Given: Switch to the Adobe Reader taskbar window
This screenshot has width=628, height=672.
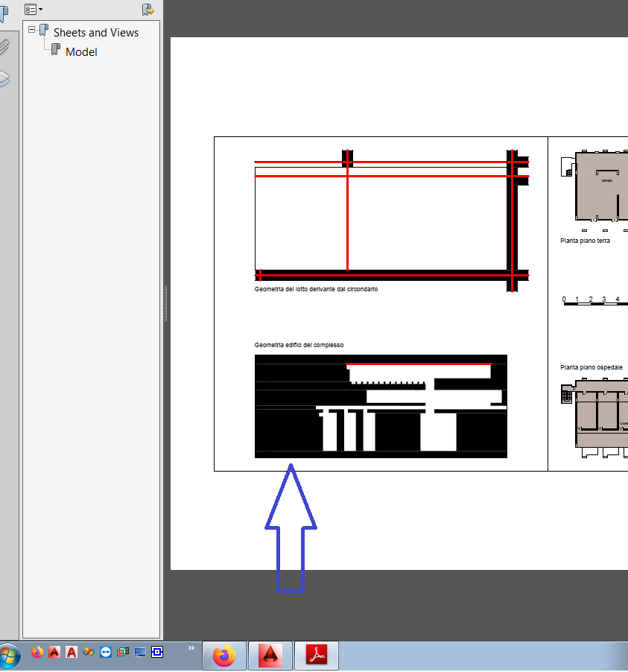Looking at the screenshot, I should point(315,655).
